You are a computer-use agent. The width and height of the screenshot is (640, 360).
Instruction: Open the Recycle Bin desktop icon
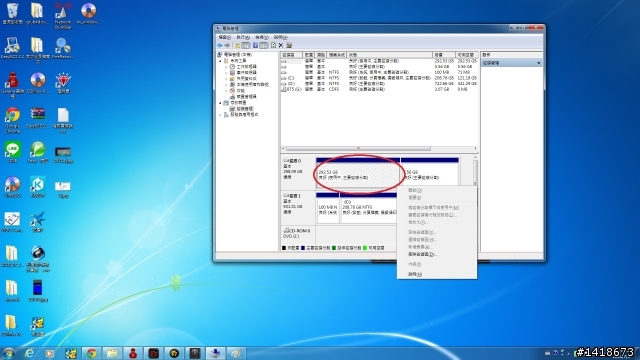point(12,14)
